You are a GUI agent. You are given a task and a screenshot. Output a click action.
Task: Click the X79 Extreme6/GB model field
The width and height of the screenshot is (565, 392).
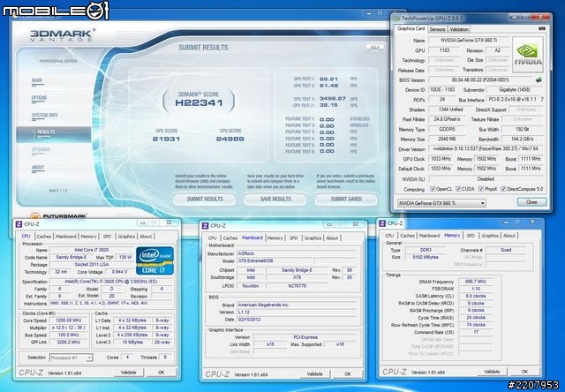[x=275, y=260]
